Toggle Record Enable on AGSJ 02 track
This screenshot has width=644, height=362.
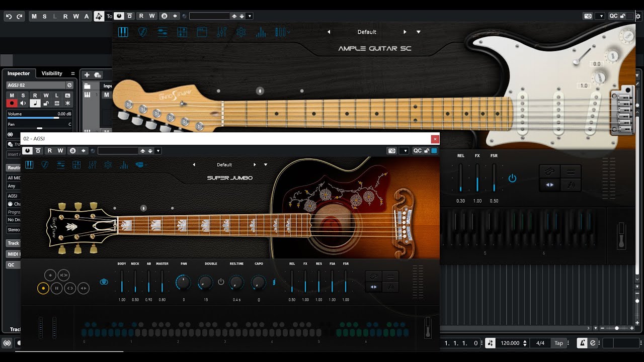pos(12,103)
